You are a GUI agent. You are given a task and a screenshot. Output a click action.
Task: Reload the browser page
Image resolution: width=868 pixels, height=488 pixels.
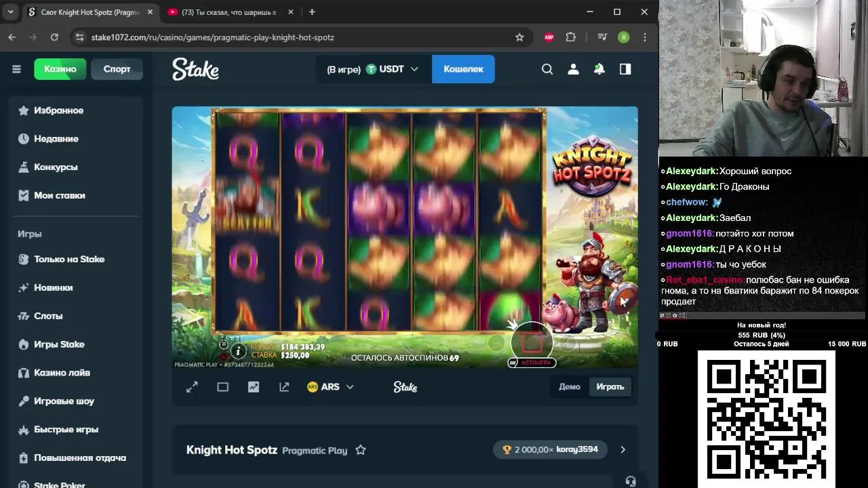[54, 37]
